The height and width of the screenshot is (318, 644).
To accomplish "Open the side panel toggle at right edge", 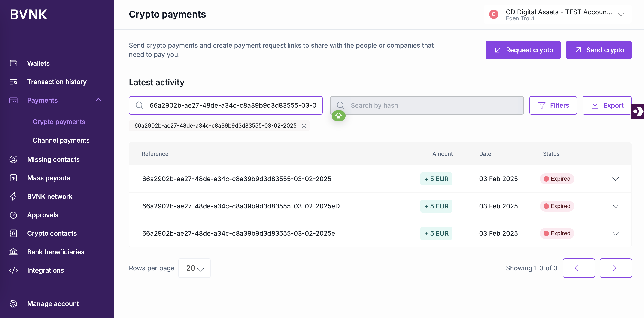I will click(x=637, y=111).
